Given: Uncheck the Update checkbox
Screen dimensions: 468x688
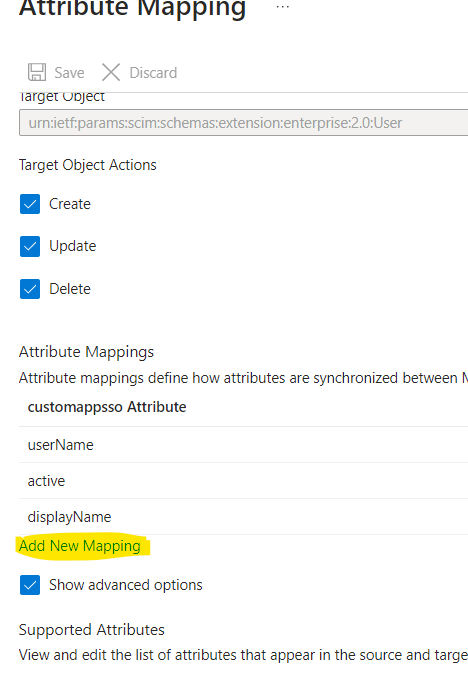Looking at the screenshot, I should (x=30, y=246).
